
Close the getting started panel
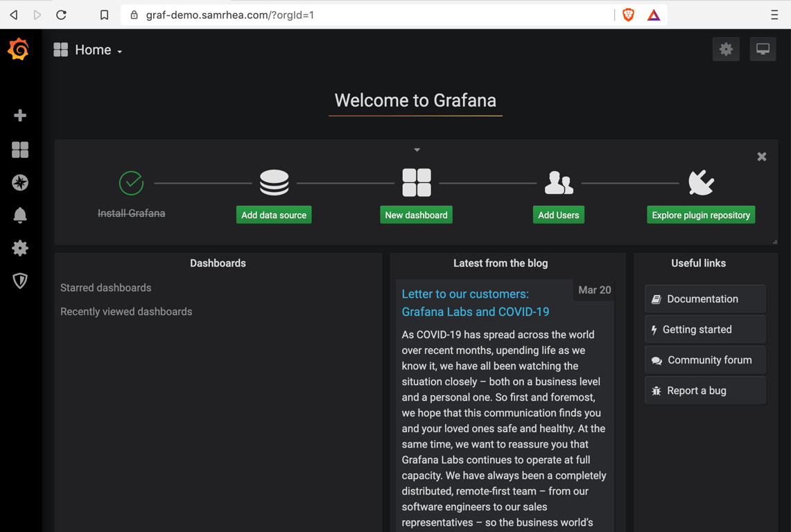pos(762,157)
